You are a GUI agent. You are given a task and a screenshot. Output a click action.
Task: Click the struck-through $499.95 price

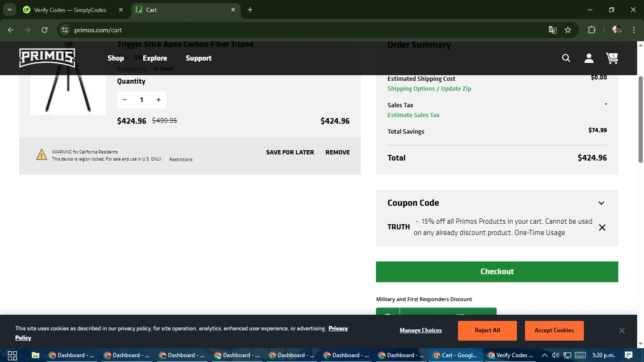164,121
